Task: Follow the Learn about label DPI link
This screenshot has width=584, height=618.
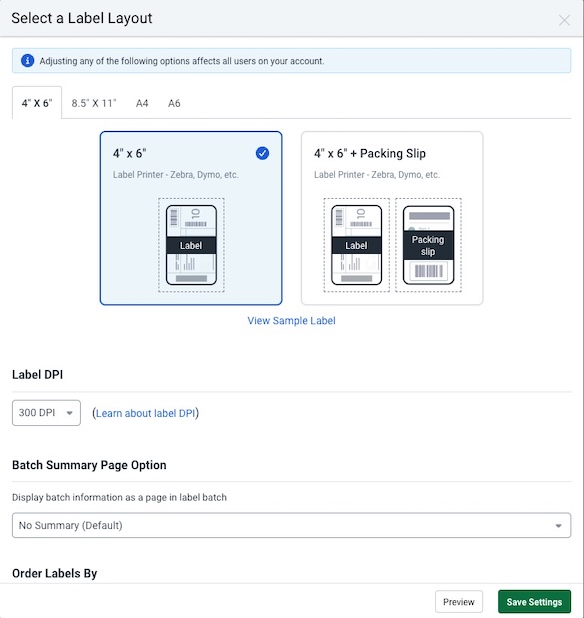Action: (x=145, y=413)
